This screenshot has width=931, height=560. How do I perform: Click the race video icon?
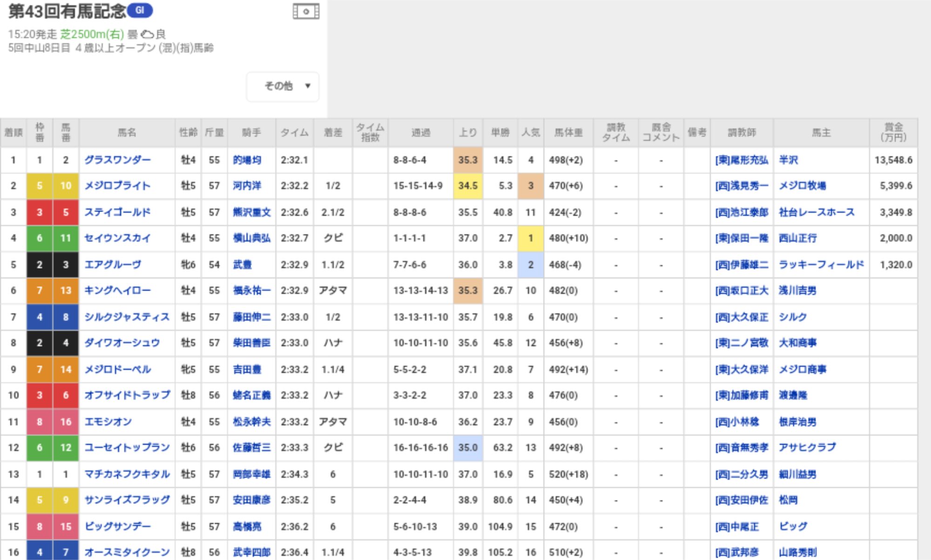click(306, 12)
